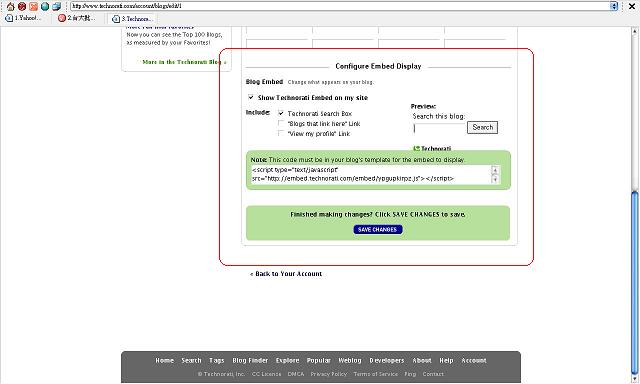Click the page scrollbar down arrow
Viewport: 640px width, 384px height.
click(634, 379)
